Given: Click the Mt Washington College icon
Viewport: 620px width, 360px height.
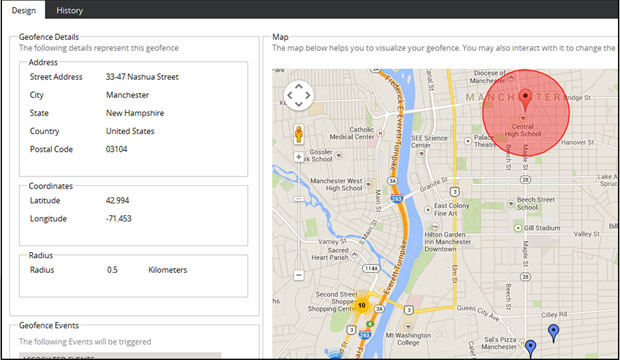Looking at the screenshot, I should pos(408,327).
